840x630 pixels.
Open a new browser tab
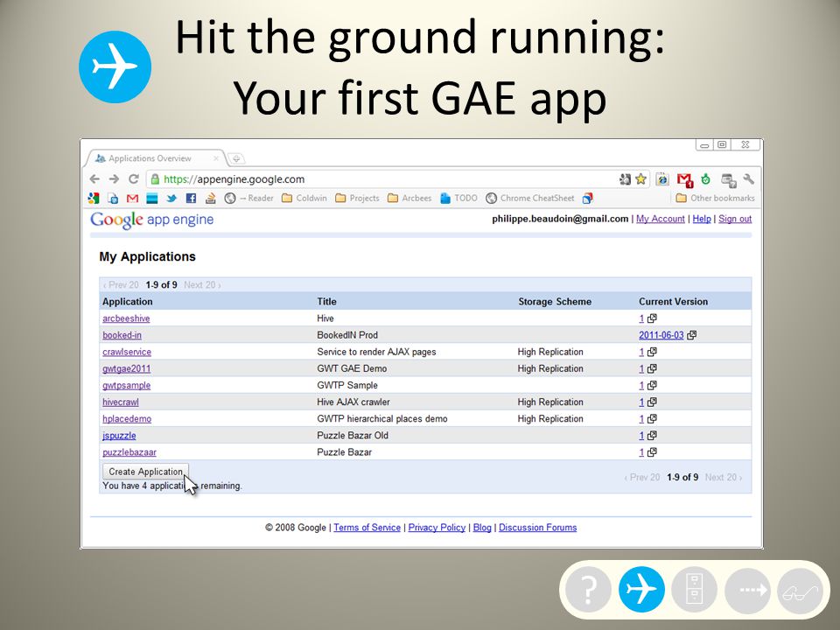tap(236, 158)
